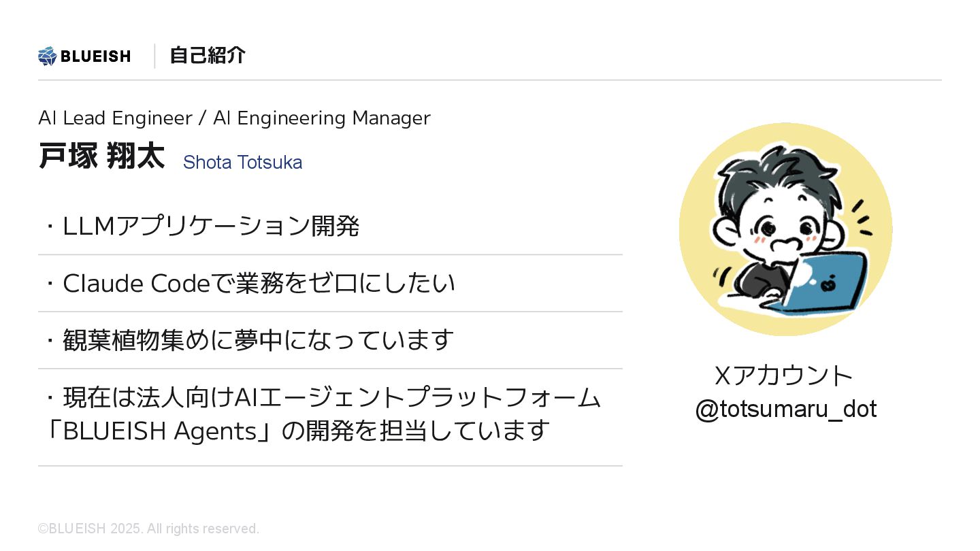Click the ©BLUEISH 2025 copyright footer
Viewport: 980px width, 551px height.
coord(149,529)
